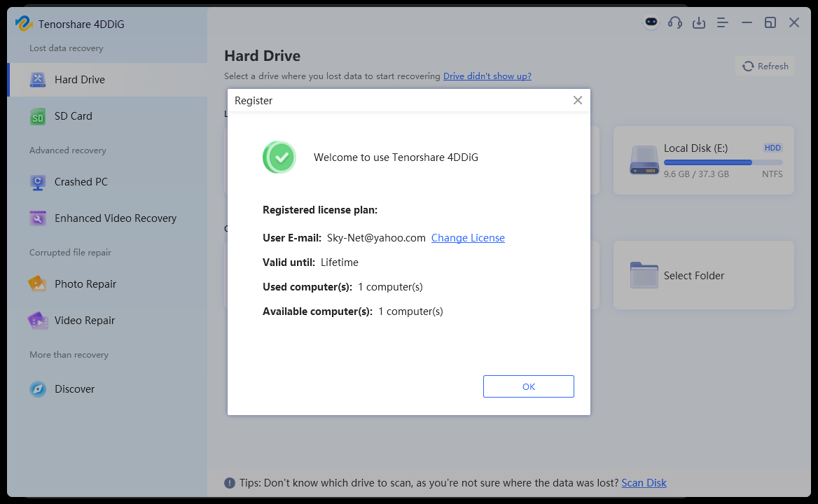Open Crashed PC recovery icon
The width and height of the screenshot is (818, 504).
[38, 183]
